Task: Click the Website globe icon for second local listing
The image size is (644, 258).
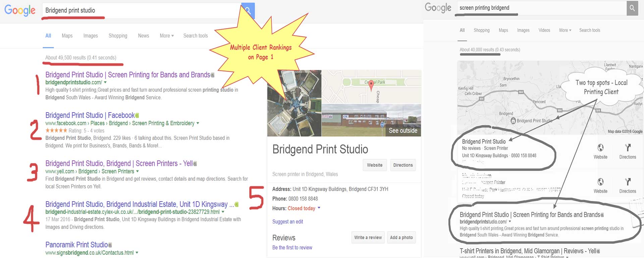Action: tap(600, 182)
